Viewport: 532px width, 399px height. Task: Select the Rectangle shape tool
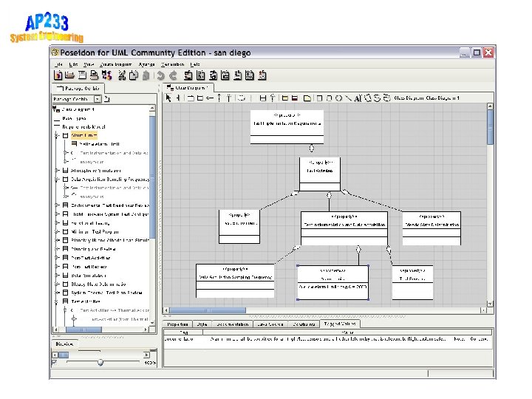319,98
